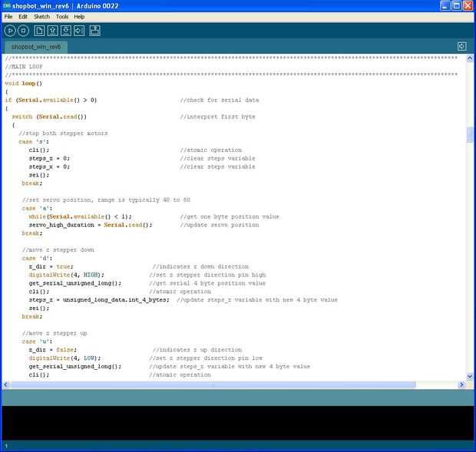Click the horizontal scrollbar left arrow
The height and width of the screenshot is (452, 476).
[x=6, y=384]
